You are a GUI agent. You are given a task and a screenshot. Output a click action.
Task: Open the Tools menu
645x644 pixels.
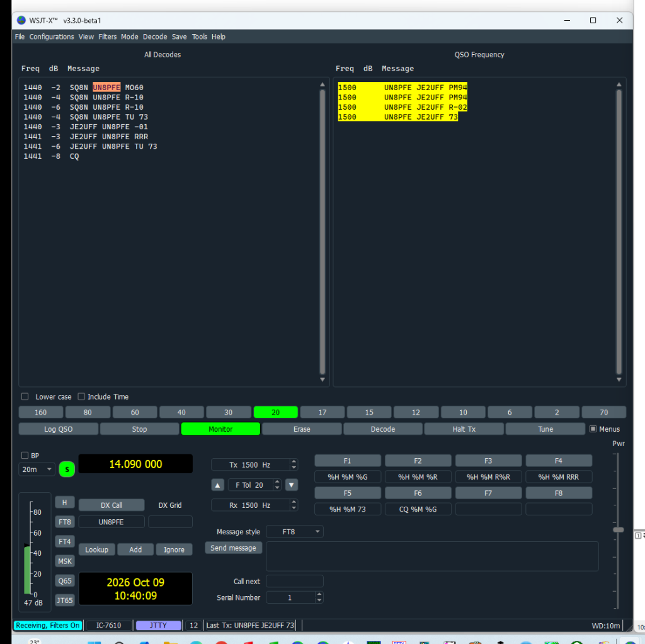(200, 37)
